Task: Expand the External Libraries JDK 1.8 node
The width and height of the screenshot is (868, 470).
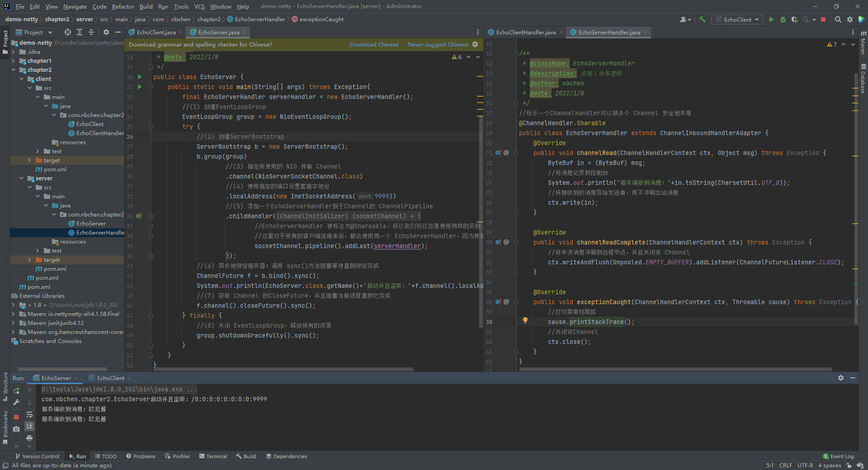Action: tap(13, 305)
